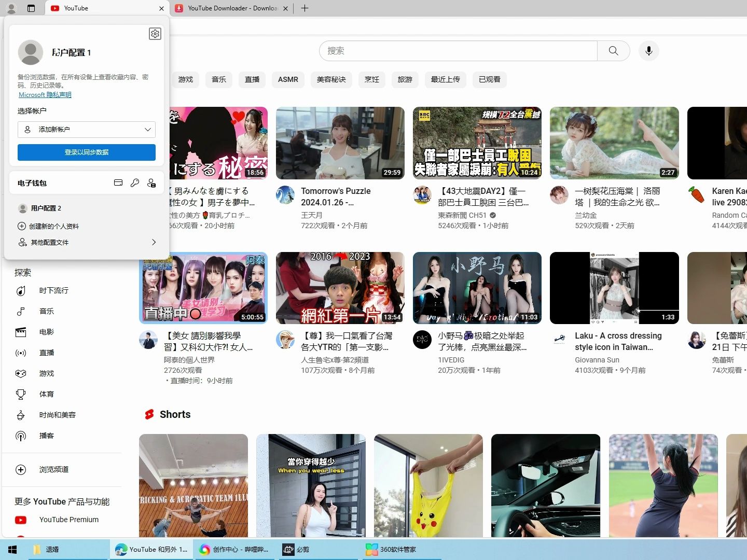747x560 pixels.
Task: Open the 13:54 網紅第一片 thumbnail
Action: [x=340, y=288]
